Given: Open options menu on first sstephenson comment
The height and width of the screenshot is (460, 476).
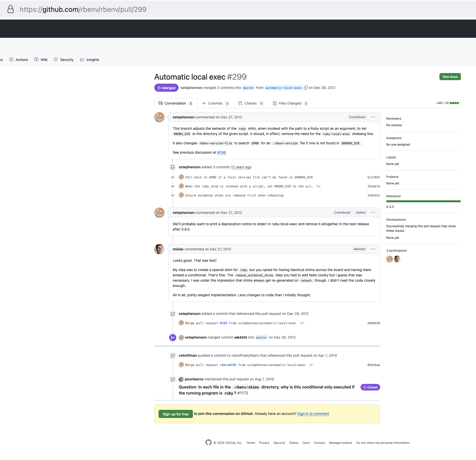Looking at the screenshot, I should (373, 117).
